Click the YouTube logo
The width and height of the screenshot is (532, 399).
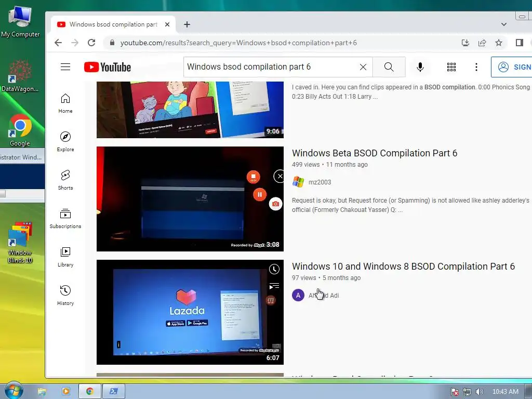pos(108,67)
